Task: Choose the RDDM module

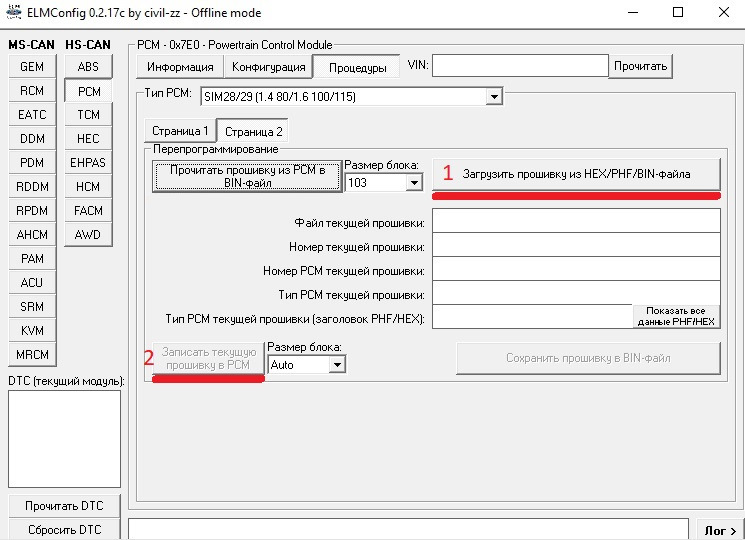Action: click(x=32, y=187)
